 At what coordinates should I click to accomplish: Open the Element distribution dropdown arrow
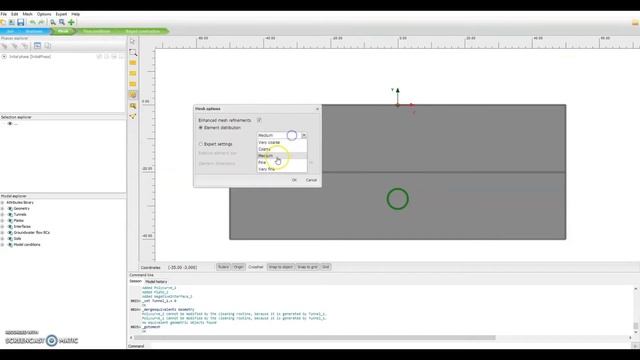(x=304, y=135)
